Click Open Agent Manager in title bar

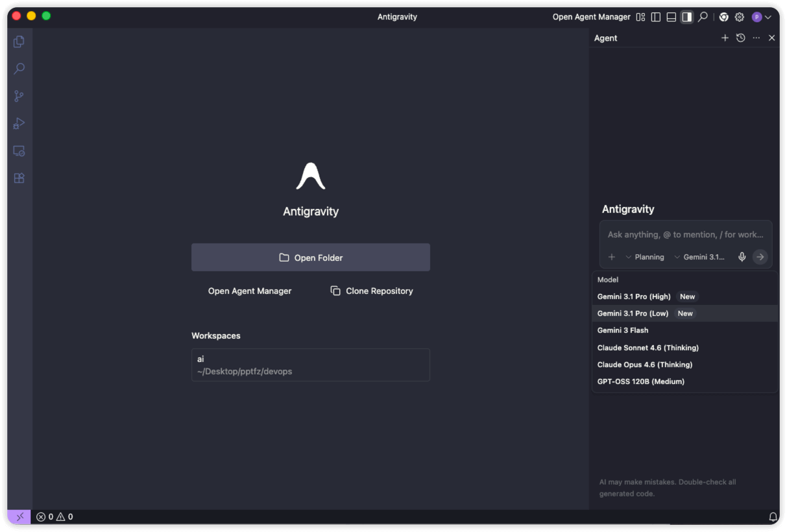[591, 17]
